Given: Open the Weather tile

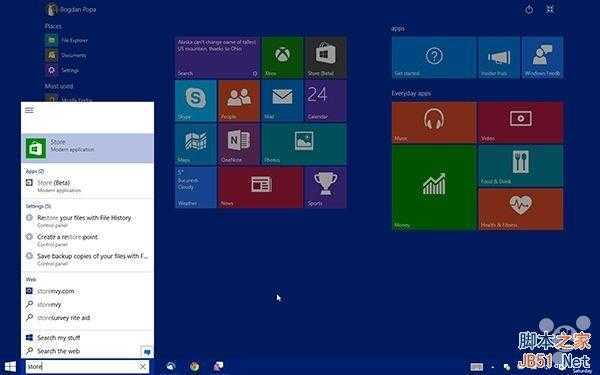Looking at the screenshot, I should tap(196, 188).
